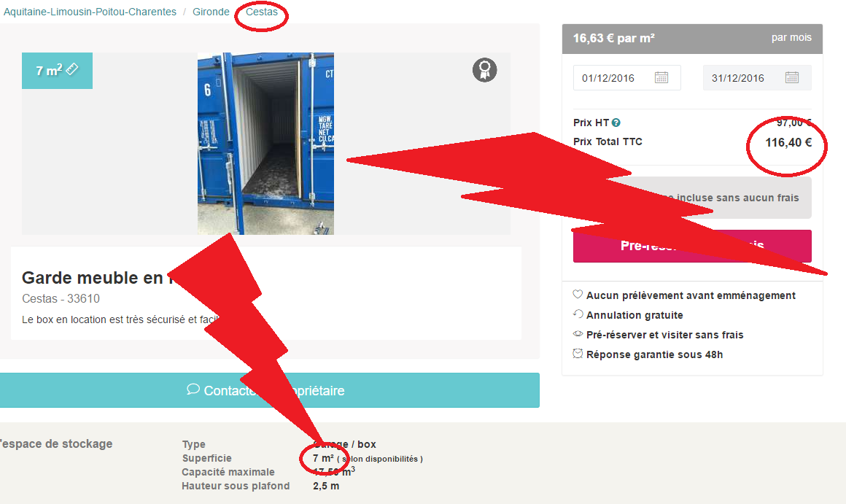This screenshot has height=504, width=846.
Task: Open the Gironde breadcrumb link
Action: tap(211, 12)
